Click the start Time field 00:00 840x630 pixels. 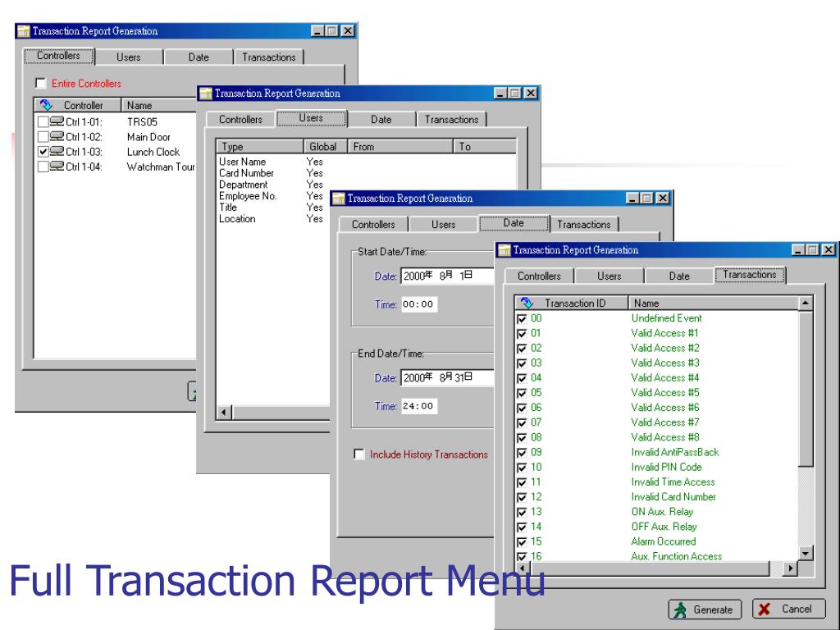[419, 304]
